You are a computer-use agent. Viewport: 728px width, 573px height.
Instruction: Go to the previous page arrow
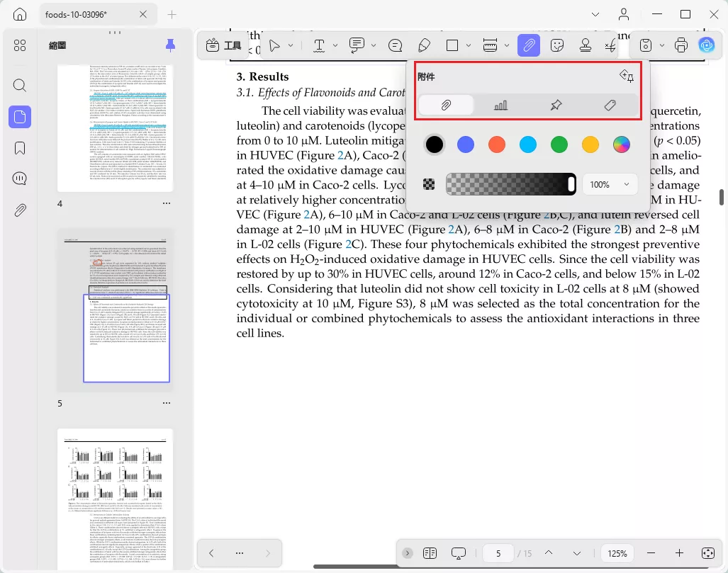pos(549,553)
